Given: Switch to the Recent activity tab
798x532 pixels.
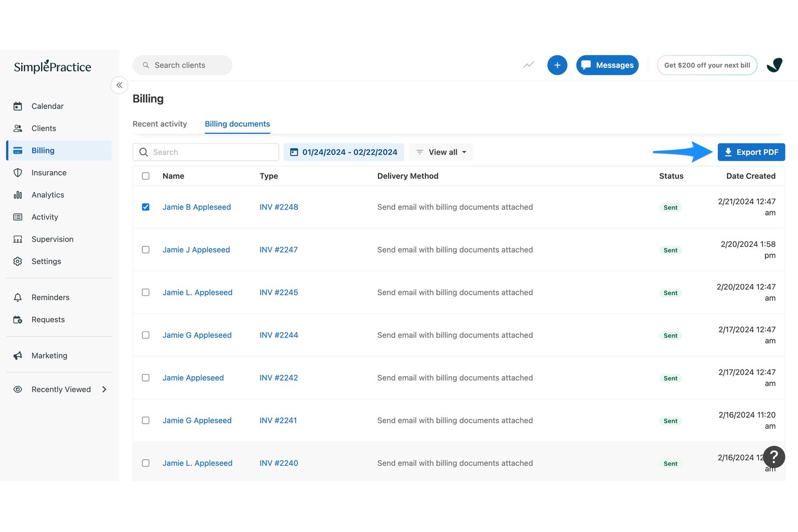Looking at the screenshot, I should point(160,124).
